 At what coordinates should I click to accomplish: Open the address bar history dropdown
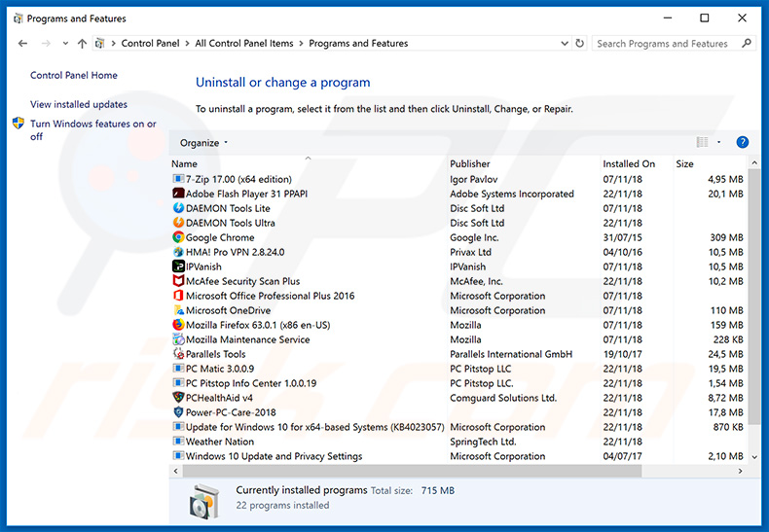coord(565,44)
